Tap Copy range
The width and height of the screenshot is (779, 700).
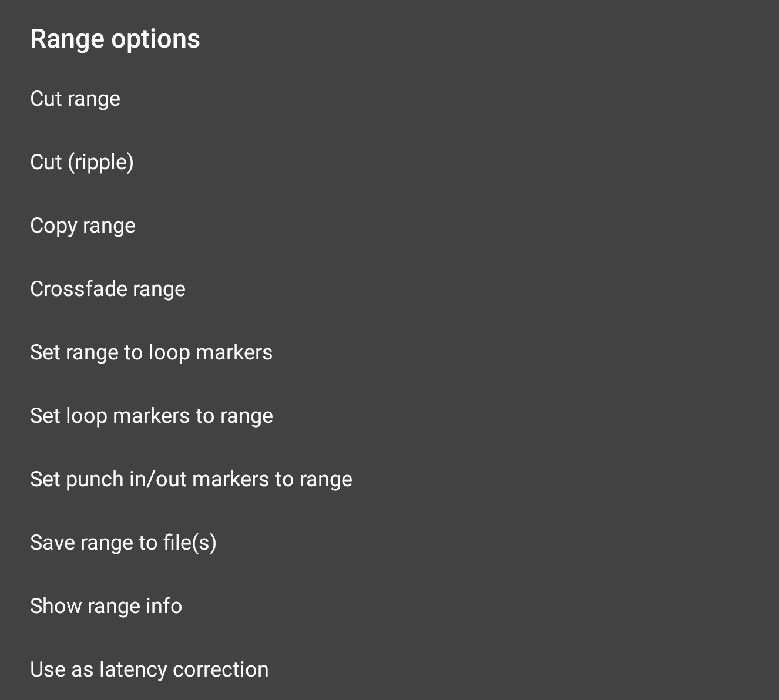[x=83, y=226]
